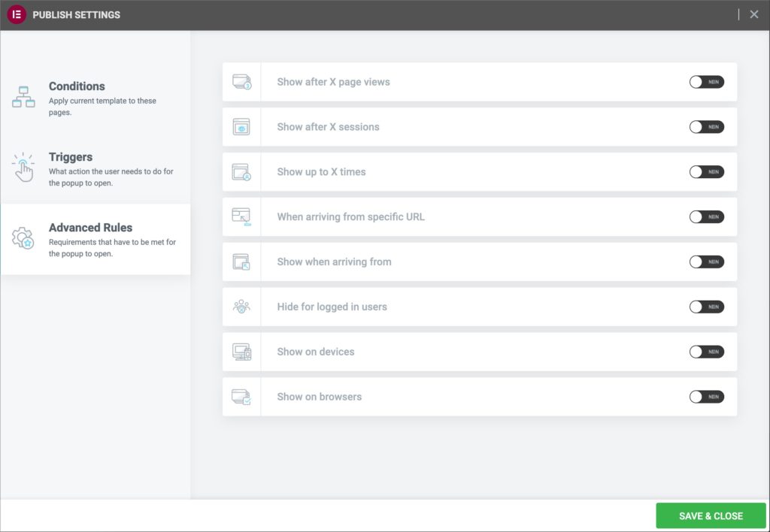Click the Conditions sitemap icon
The image size is (770, 532).
[x=23, y=97]
